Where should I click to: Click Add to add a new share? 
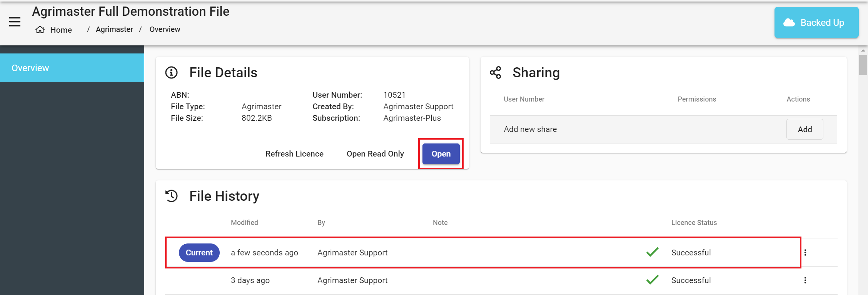[x=805, y=129]
